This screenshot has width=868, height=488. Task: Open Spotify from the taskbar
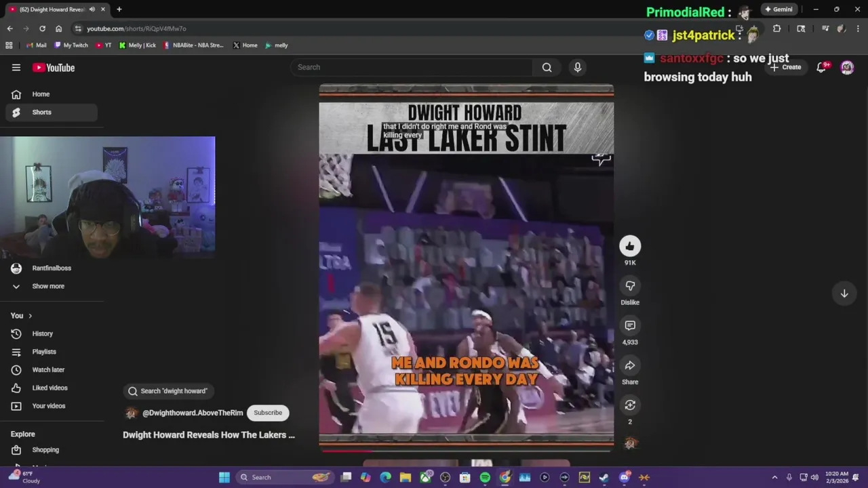[485, 477]
